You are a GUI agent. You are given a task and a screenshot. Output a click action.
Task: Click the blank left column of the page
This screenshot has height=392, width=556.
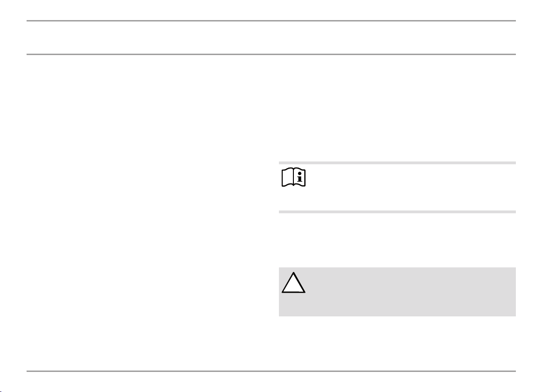[149, 213]
